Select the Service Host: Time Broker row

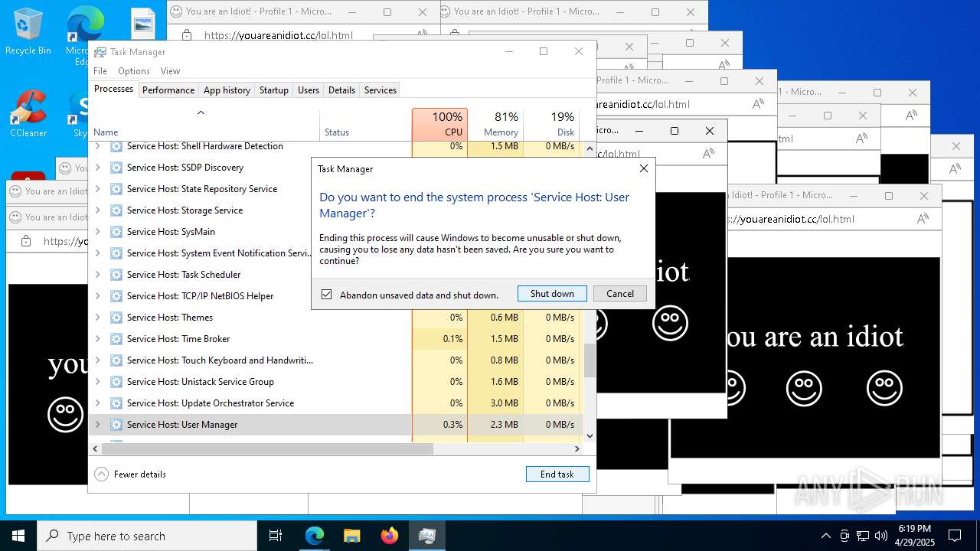[x=336, y=339]
